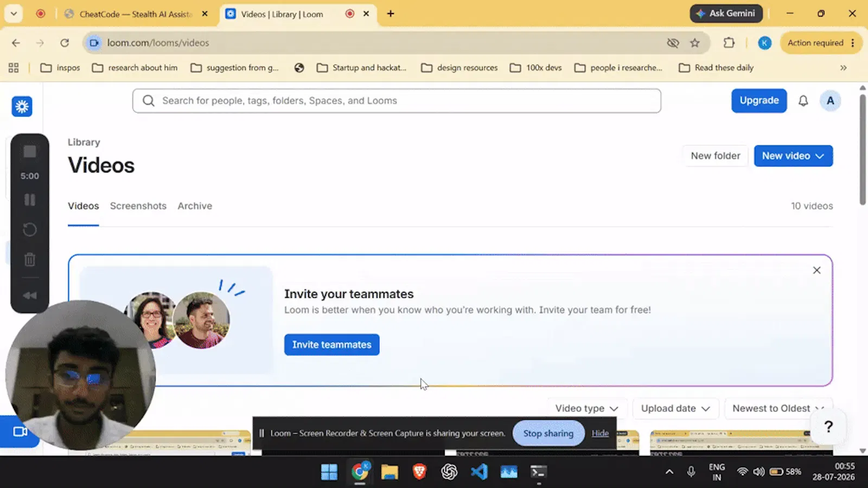This screenshot has height=488, width=868.
Task: Open the Newest to Oldest sort dropdown
Action: (x=778, y=408)
